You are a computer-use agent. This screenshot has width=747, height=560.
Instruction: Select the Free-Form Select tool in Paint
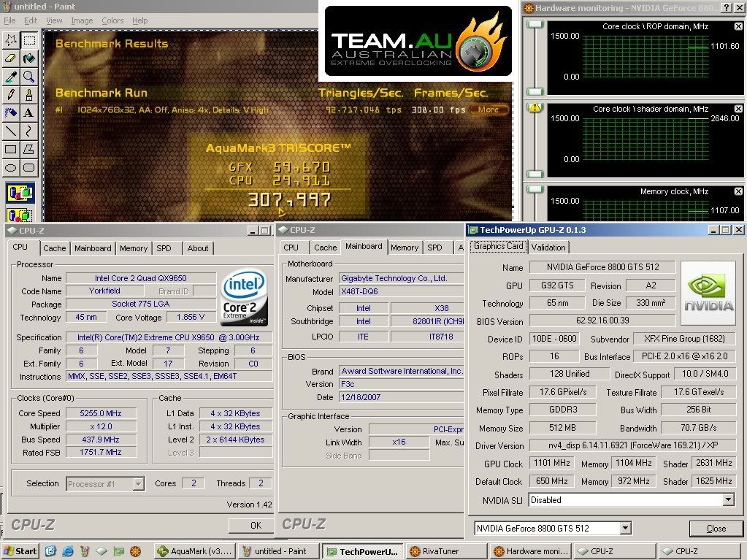tap(11, 40)
